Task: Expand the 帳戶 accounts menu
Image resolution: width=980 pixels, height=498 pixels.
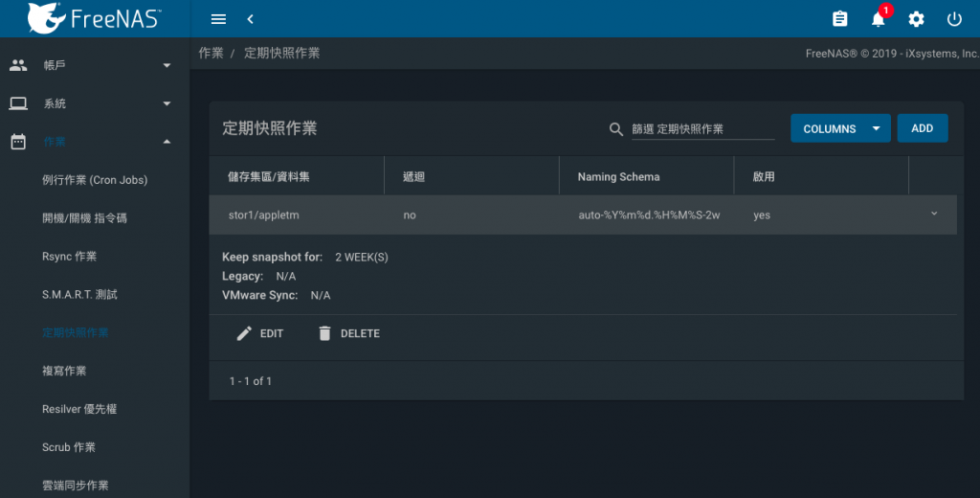Action: 92,65
